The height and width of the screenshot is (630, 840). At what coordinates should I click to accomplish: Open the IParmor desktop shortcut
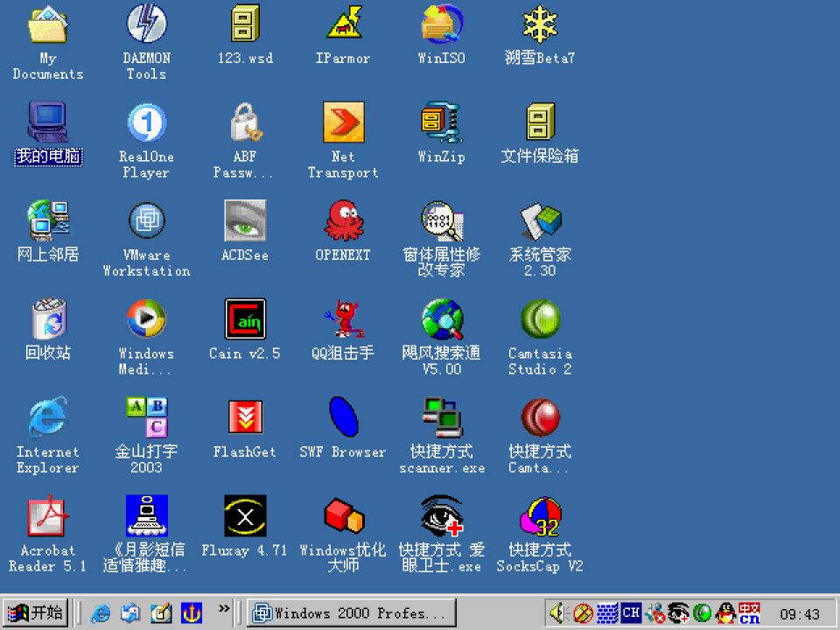[343, 24]
